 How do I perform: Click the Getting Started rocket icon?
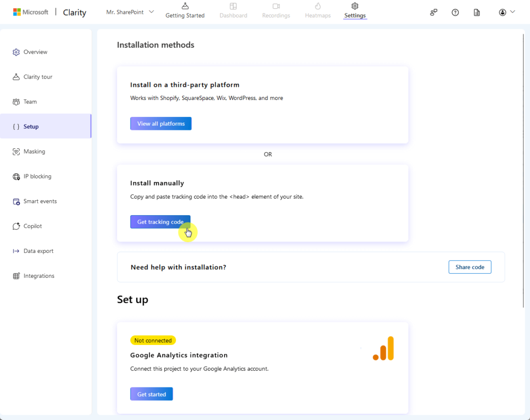[185, 6]
